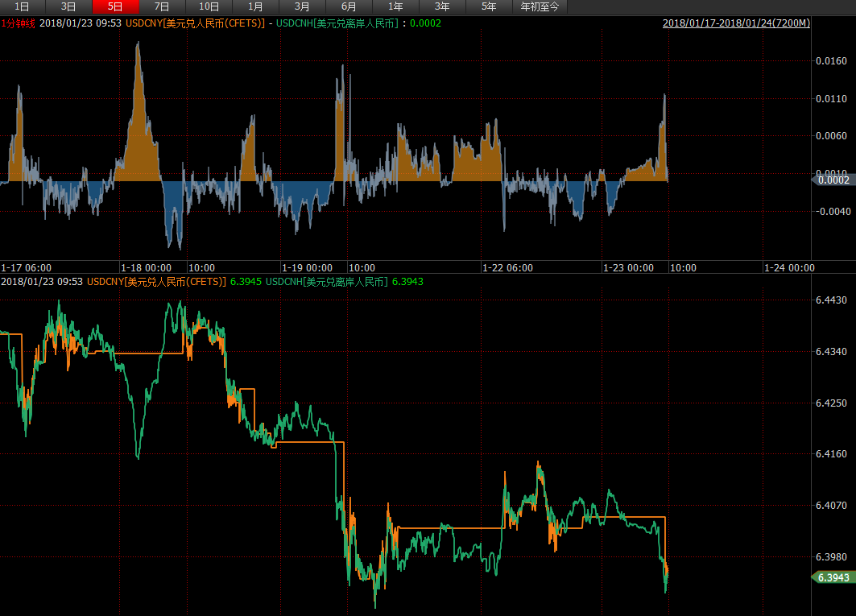Click the highlighted 5日 tab
Screen dimensions: 856x616
(115, 6)
